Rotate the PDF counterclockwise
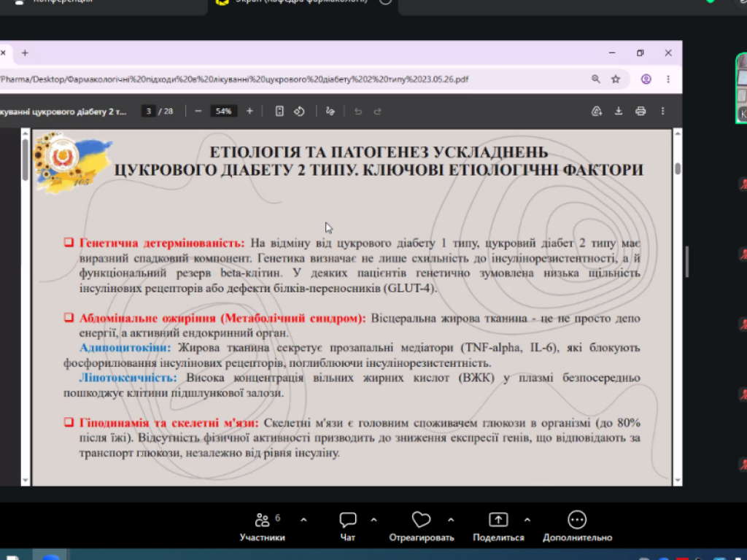This screenshot has height=560, width=747. click(x=299, y=111)
